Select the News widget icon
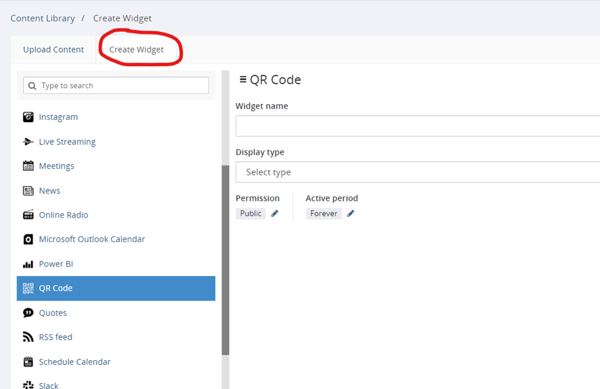 (28, 190)
